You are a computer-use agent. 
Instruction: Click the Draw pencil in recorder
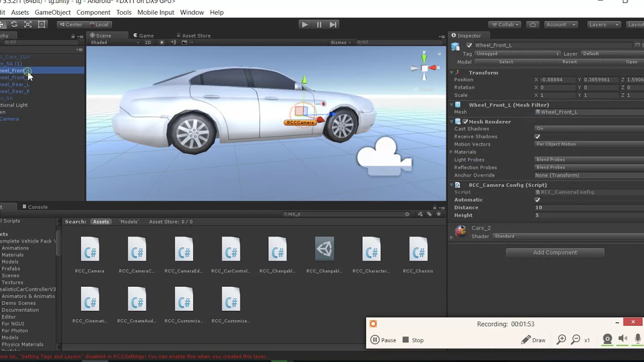point(533,340)
